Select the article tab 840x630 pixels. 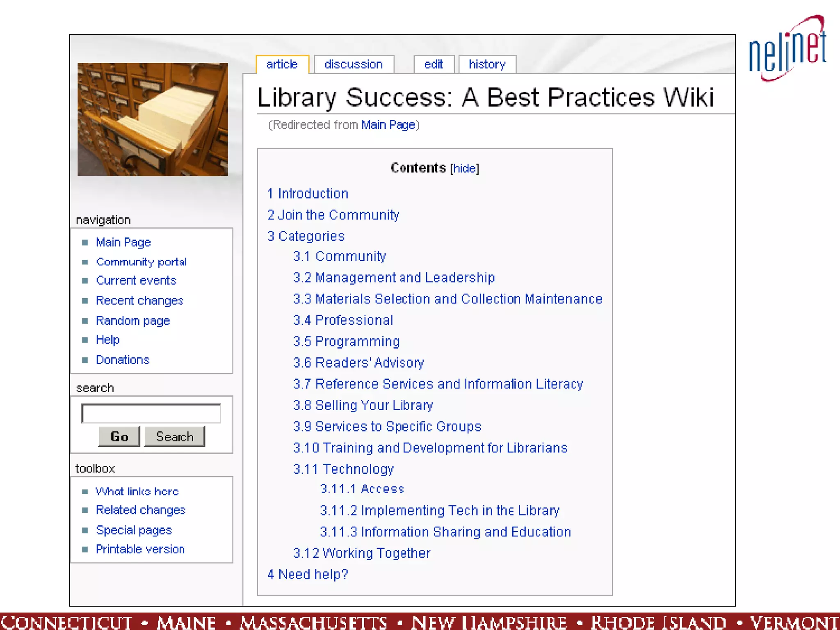tap(282, 64)
